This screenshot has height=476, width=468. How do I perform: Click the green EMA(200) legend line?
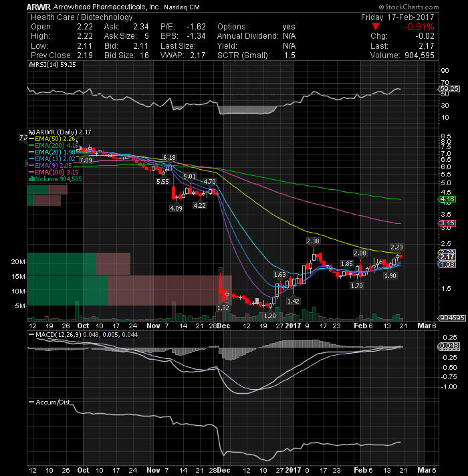pyautogui.click(x=31, y=146)
